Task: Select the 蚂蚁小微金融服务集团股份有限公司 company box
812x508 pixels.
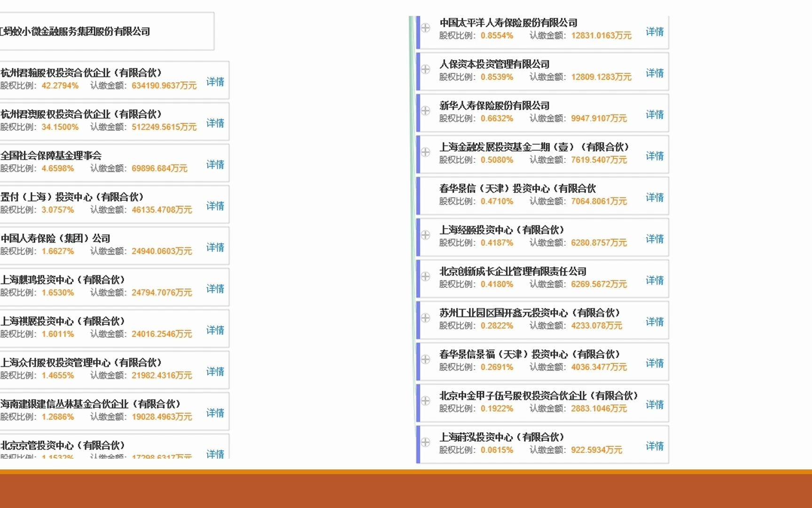Action: (107, 32)
